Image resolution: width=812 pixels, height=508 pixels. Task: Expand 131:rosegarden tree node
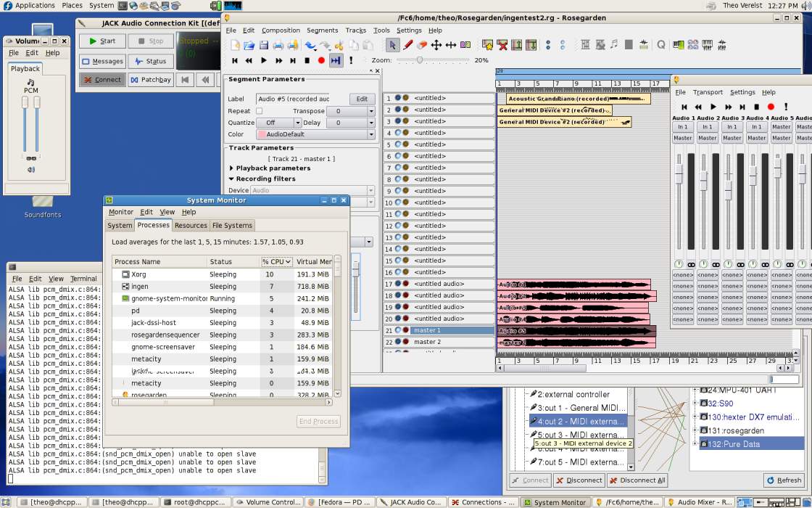click(x=695, y=430)
